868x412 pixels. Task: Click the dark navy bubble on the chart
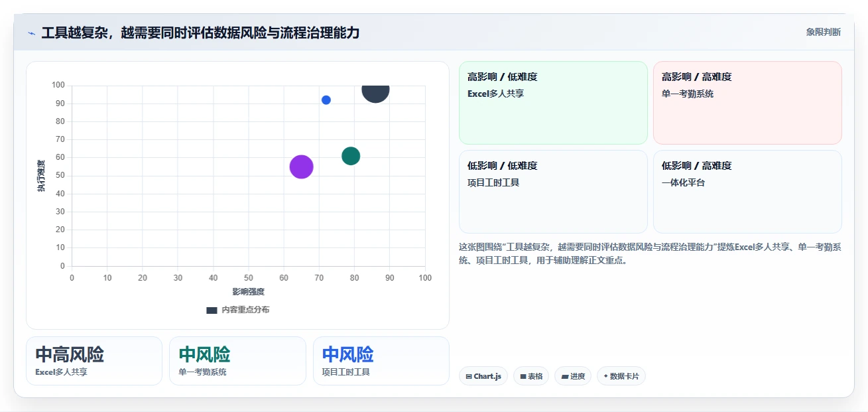click(x=375, y=93)
